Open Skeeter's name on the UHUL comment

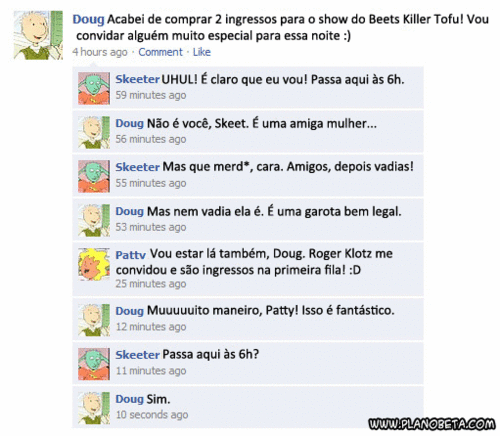pyautogui.click(x=137, y=79)
